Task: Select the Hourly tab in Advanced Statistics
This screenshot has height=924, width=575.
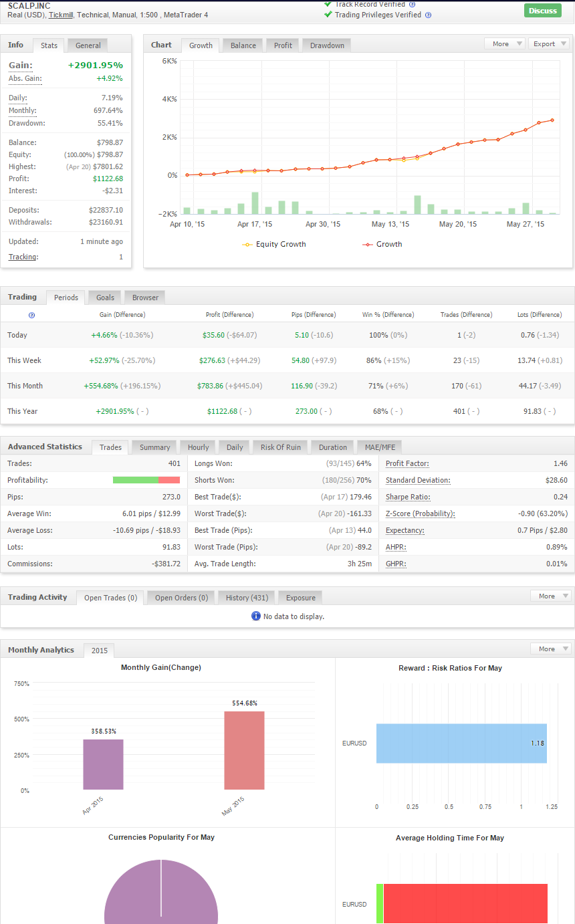Action: pos(198,447)
